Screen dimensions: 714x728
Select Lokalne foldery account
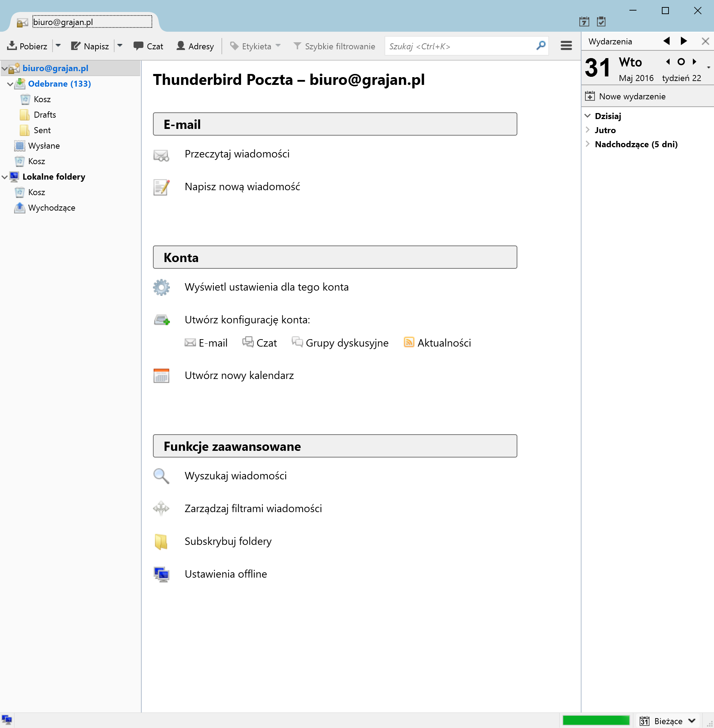pyautogui.click(x=54, y=176)
